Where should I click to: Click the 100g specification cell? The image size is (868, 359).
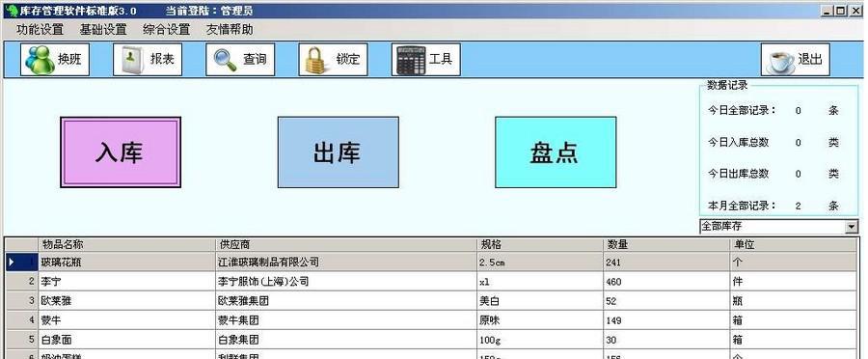coord(540,340)
